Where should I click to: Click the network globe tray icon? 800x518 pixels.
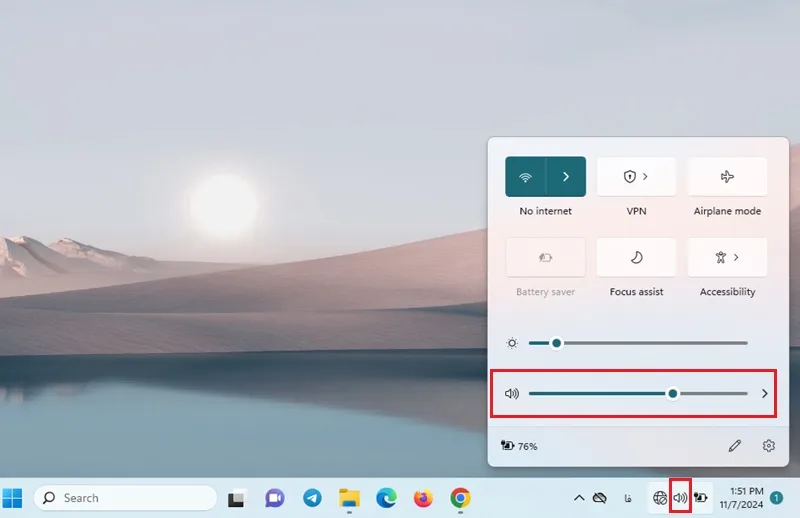click(660, 498)
